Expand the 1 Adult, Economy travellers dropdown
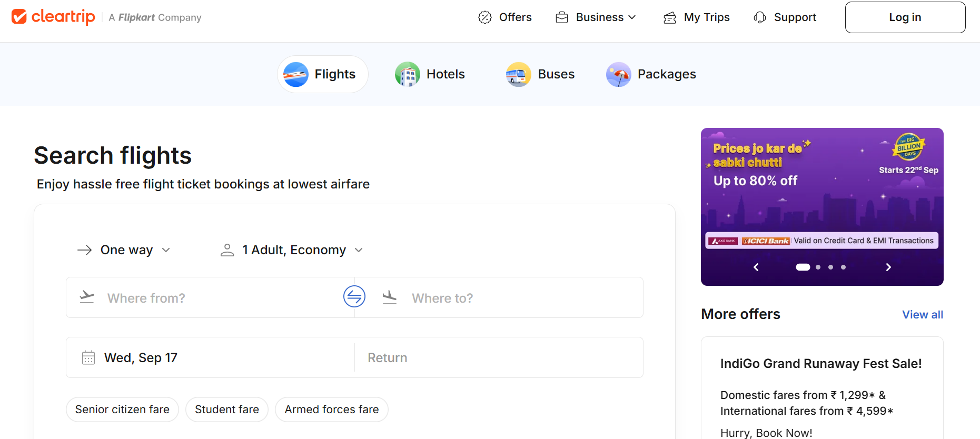This screenshot has height=439, width=980. pos(292,250)
